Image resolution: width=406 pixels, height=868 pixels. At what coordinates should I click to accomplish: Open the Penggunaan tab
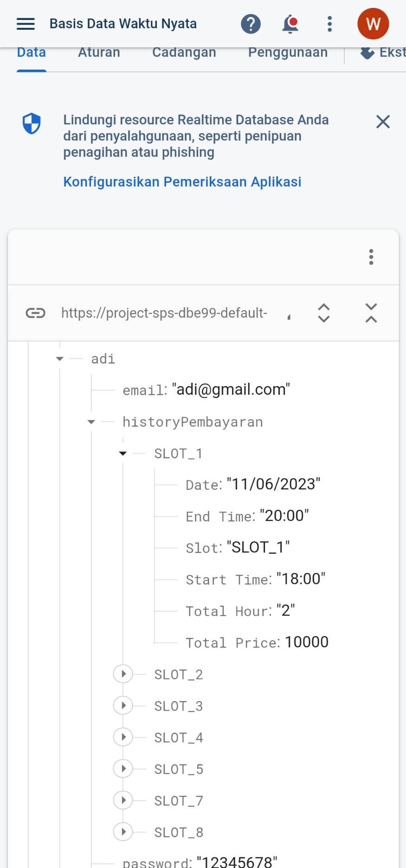(288, 53)
